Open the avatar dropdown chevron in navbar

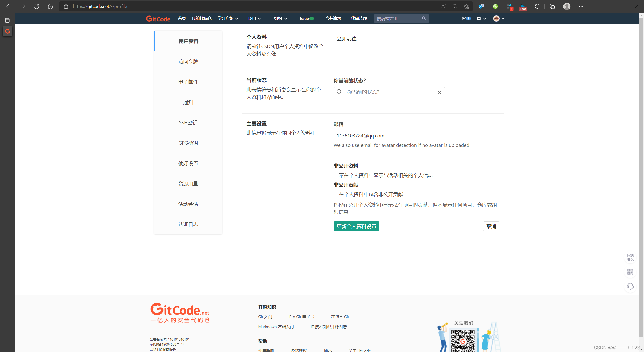click(503, 18)
